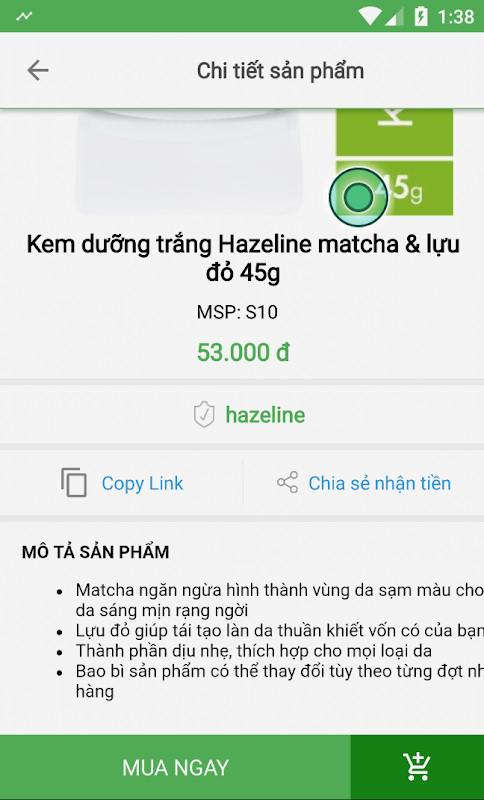Image resolution: width=484 pixels, height=800 pixels.
Task: Tap the MÔ TẢ SẢN PHẨM heading
Action: 95,552
